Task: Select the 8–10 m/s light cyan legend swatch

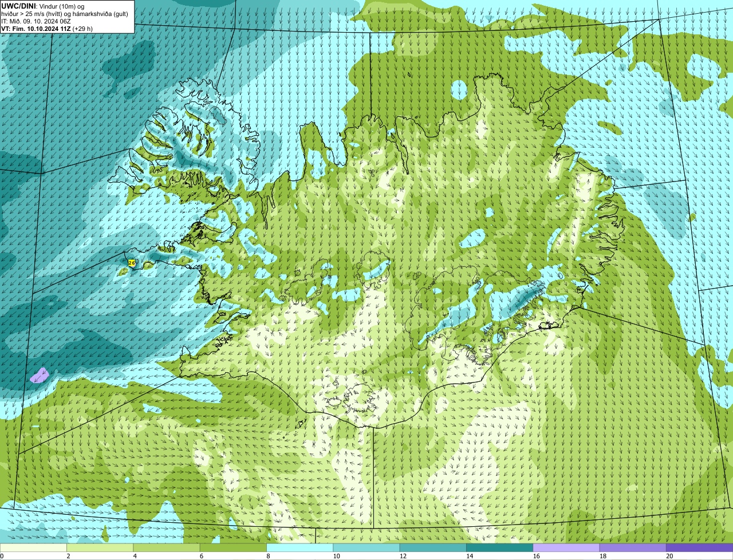Action: 299,547
